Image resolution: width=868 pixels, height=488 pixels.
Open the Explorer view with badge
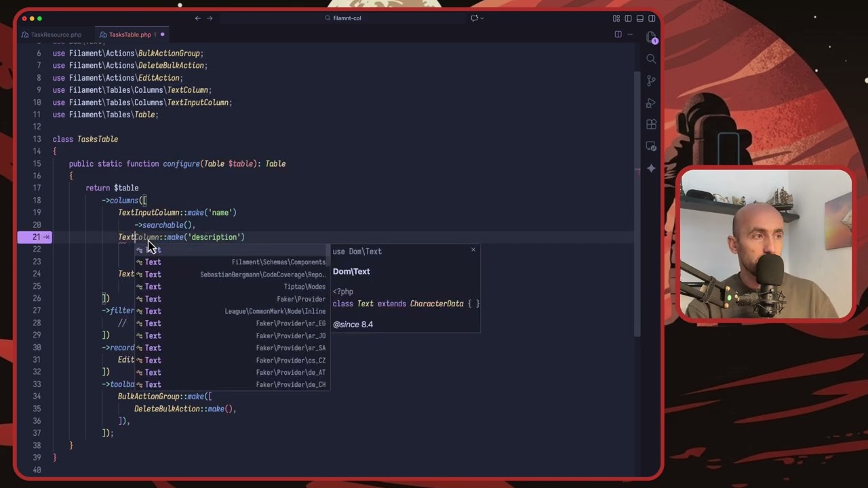651,37
